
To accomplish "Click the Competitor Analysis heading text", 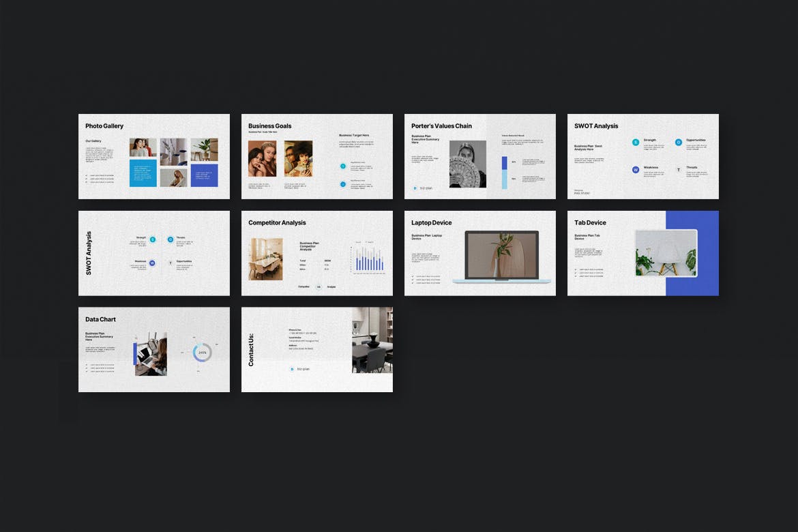I will pyautogui.click(x=277, y=223).
